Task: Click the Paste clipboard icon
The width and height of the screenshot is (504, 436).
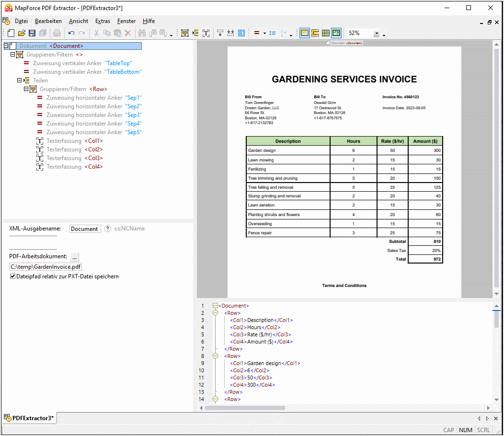Action: 118,33
